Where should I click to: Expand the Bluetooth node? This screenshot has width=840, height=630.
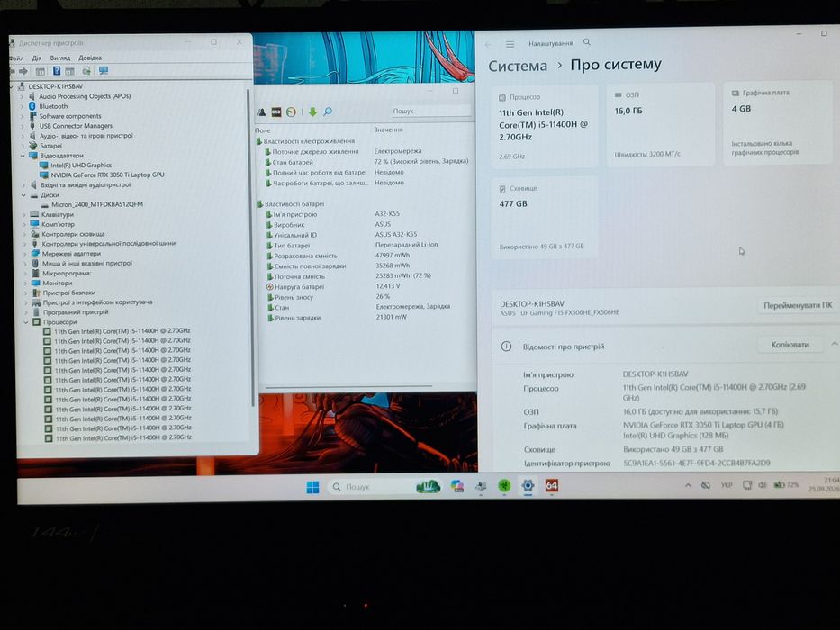[22, 106]
